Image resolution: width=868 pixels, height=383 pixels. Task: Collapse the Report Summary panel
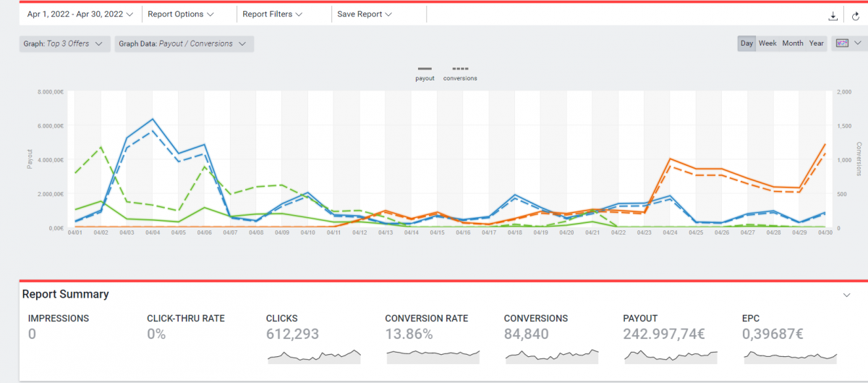847,295
